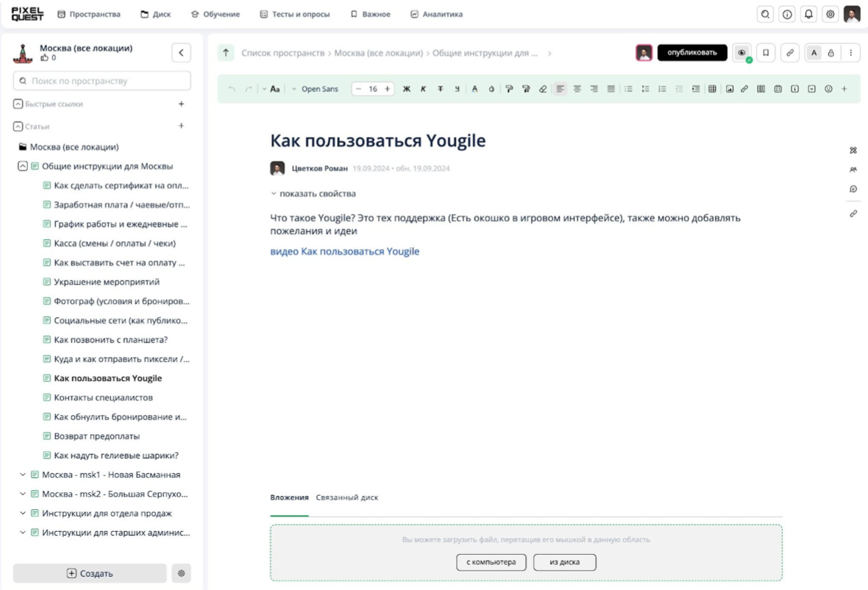The image size is (868, 590).
Task: Click the underline (Ч) formatting icon
Action: [x=457, y=88]
